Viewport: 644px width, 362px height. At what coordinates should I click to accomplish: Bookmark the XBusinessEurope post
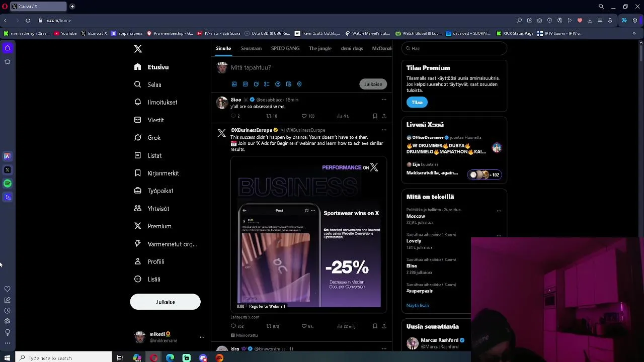375,326
